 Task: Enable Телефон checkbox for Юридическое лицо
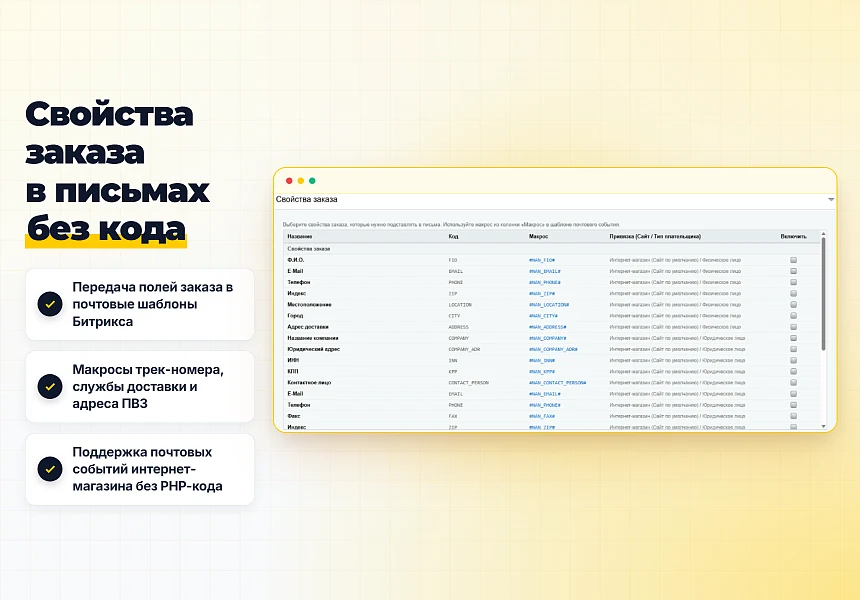coord(793,405)
